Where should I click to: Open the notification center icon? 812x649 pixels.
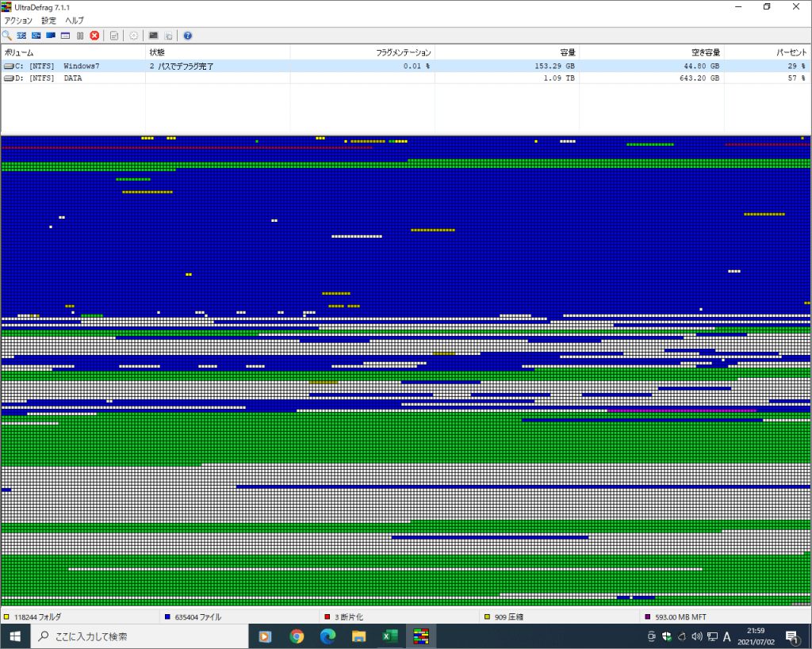tap(792, 636)
